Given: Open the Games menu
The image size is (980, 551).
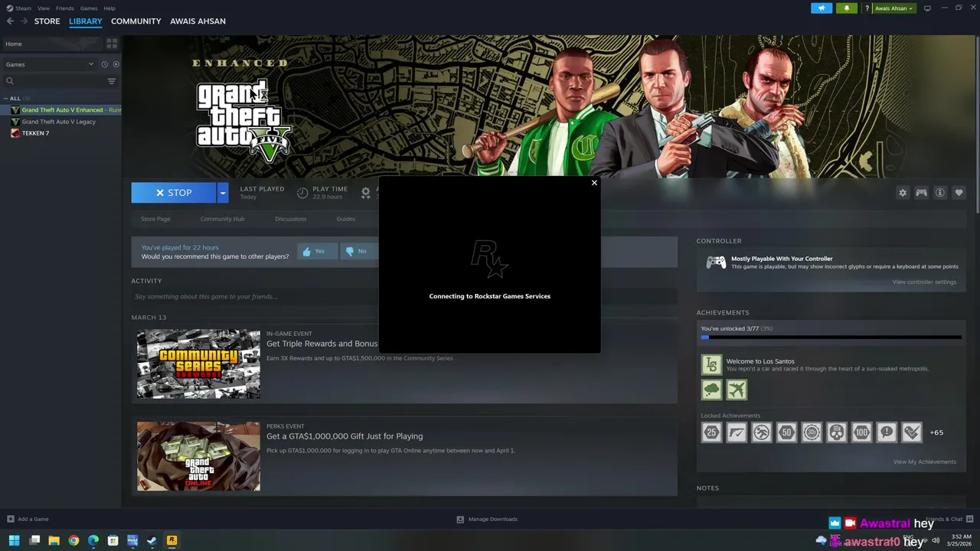Looking at the screenshot, I should point(89,8).
